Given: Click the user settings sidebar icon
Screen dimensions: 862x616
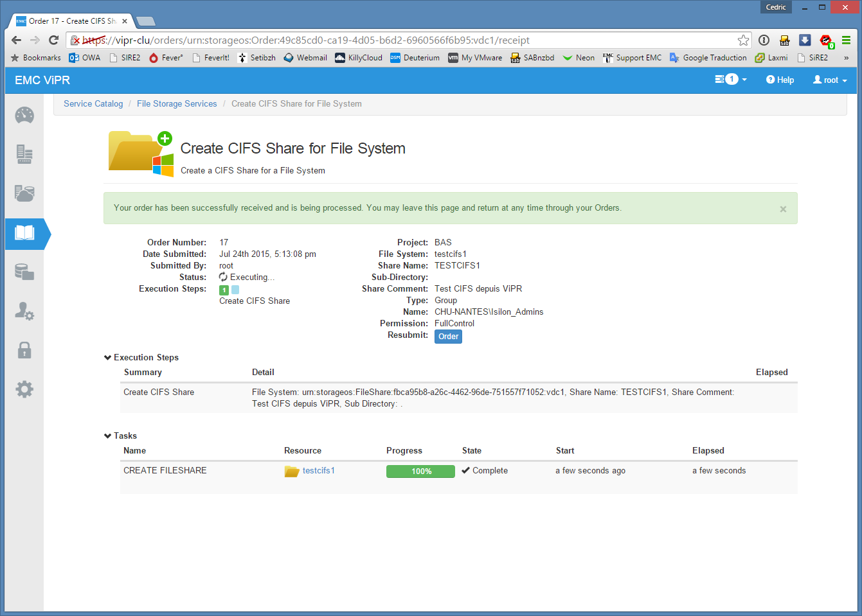Looking at the screenshot, I should coord(24,312).
